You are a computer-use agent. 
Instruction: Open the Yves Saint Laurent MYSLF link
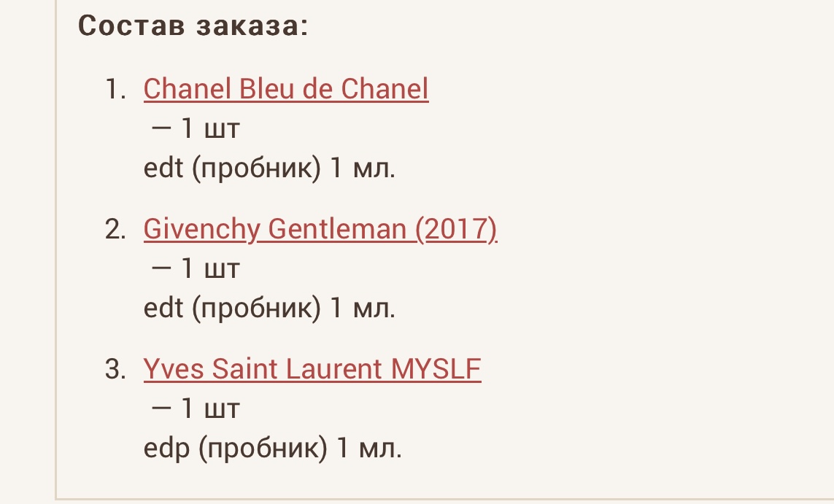point(312,369)
